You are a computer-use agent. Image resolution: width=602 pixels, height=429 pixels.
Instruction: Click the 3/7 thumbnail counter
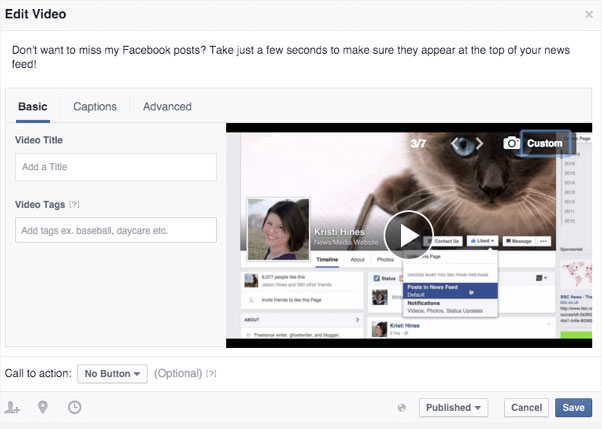418,144
